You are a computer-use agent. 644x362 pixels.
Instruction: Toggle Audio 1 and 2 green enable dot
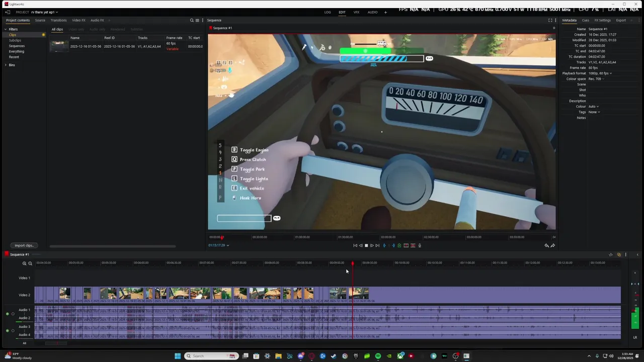(7, 314)
